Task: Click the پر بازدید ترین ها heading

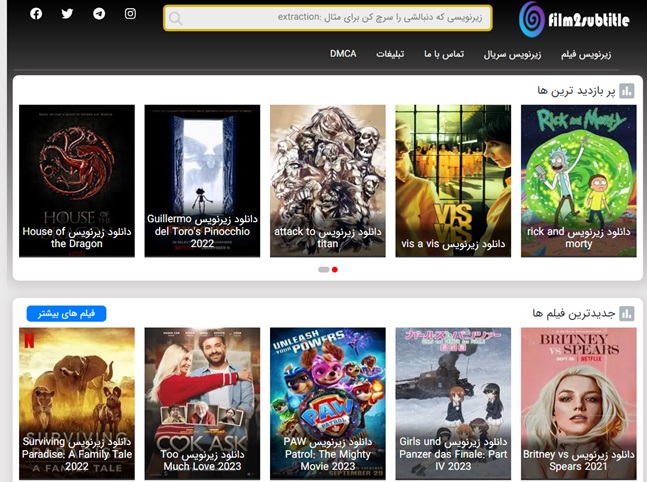Action: click(x=576, y=91)
